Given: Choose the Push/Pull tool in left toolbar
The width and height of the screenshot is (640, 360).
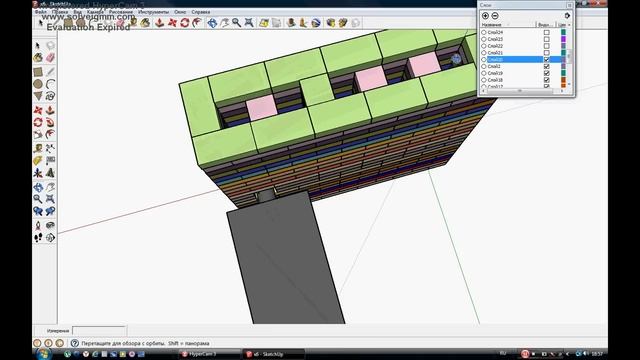Looking at the screenshot, I should [50, 110].
